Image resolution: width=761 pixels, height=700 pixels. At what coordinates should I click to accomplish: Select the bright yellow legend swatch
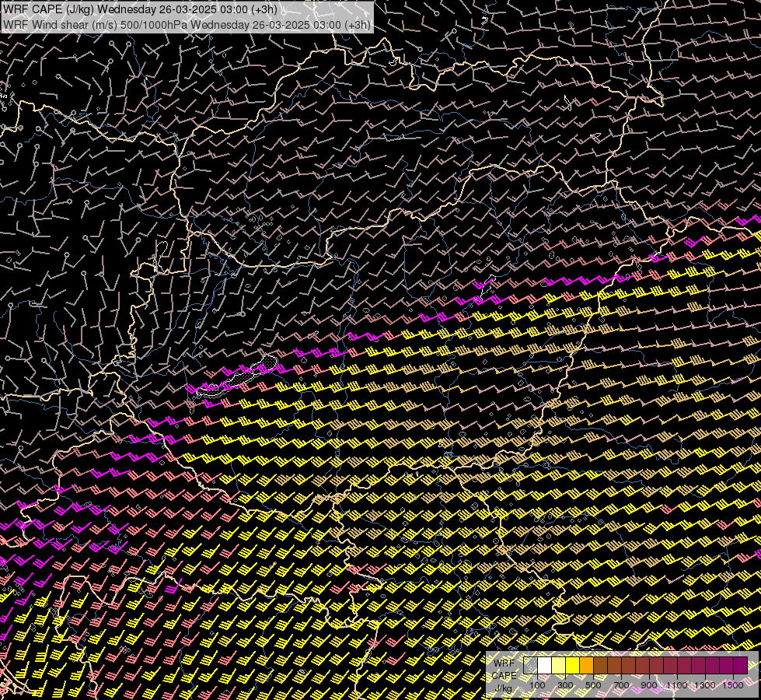(573, 665)
